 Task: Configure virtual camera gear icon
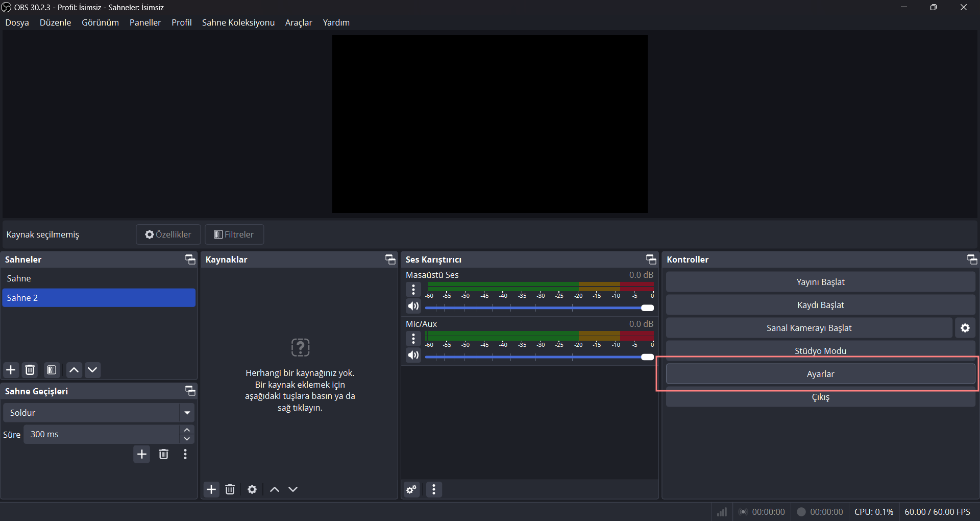click(x=965, y=328)
